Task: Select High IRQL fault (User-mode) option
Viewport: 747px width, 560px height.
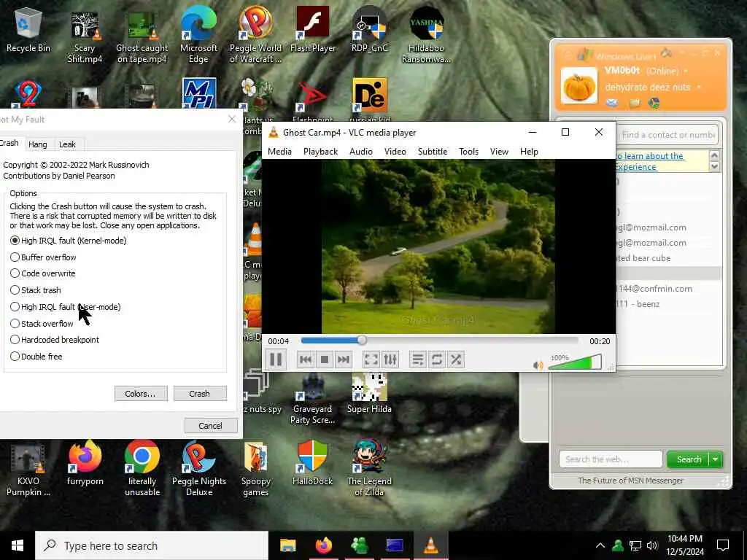Action: point(65,307)
